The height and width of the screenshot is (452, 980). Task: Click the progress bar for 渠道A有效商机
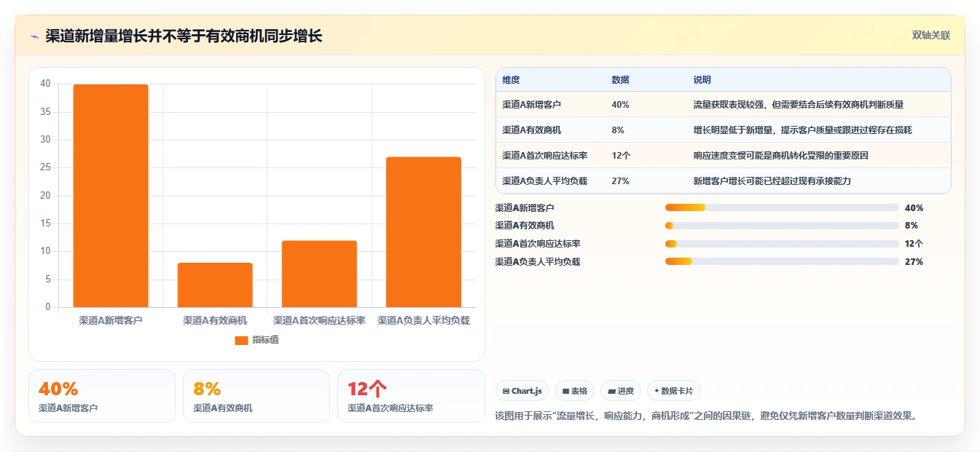point(782,226)
